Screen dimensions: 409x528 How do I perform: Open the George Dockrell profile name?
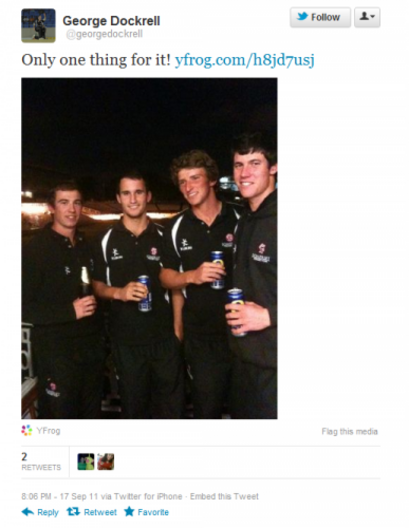click(x=111, y=21)
